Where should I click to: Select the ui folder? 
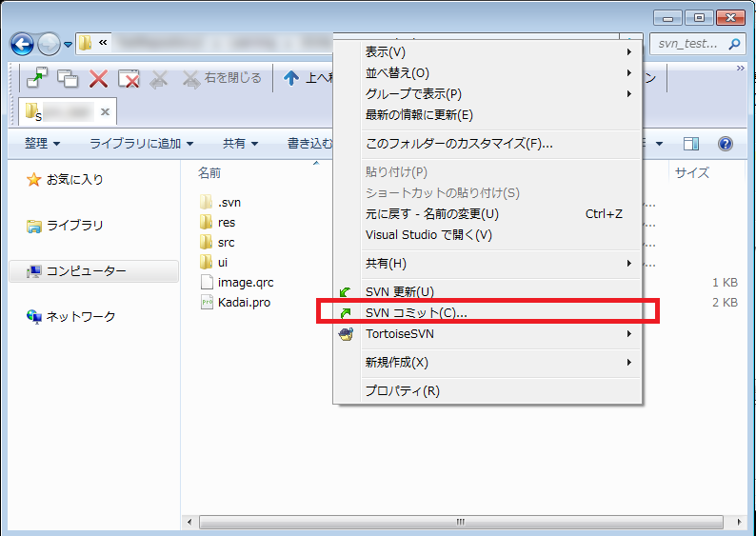[x=213, y=262]
